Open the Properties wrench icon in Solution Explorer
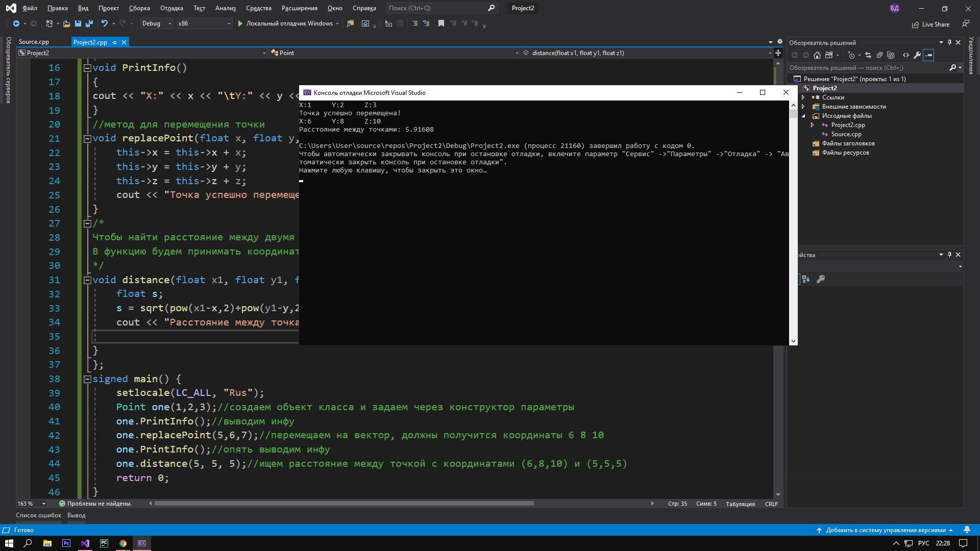This screenshot has width=980, height=551. point(917,55)
